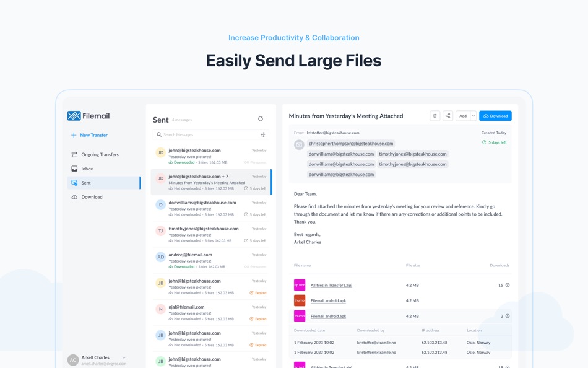The image size is (588, 368).
Task: Click the Location column header
Action: [x=474, y=330]
